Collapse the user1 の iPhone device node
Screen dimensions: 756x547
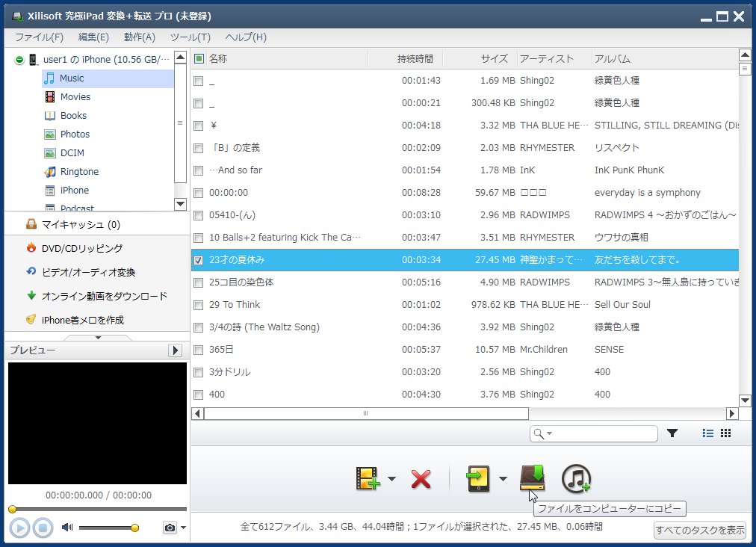pyautogui.click(x=19, y=60)
